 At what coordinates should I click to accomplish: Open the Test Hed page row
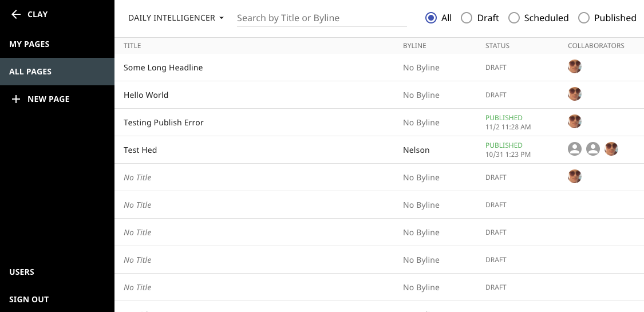point(379,150)
